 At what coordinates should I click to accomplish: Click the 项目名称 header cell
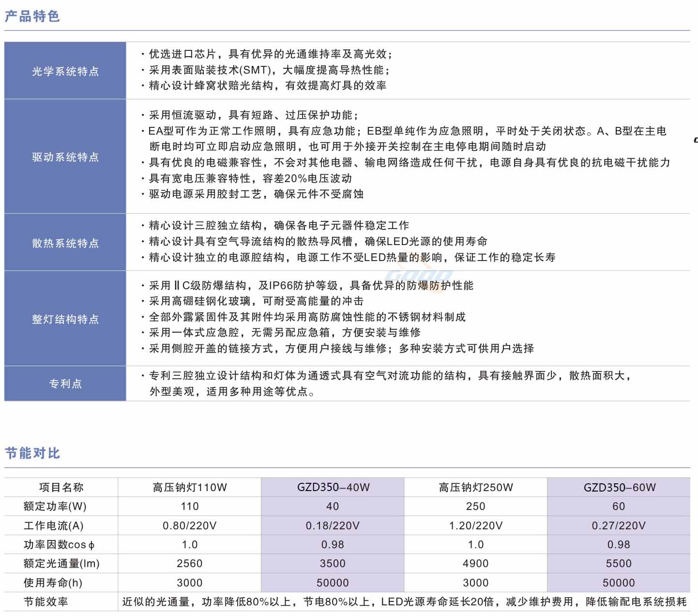coord(61,487)
